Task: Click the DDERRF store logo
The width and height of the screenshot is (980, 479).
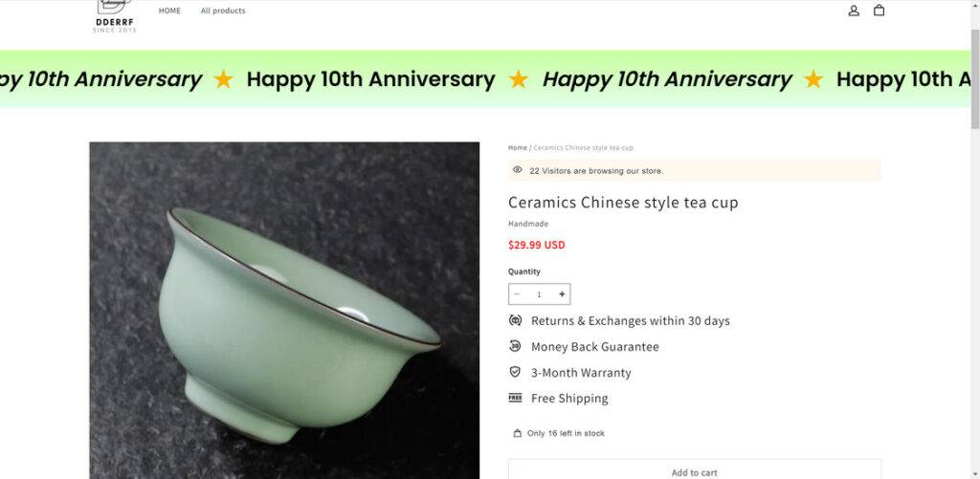Action: 115,16
